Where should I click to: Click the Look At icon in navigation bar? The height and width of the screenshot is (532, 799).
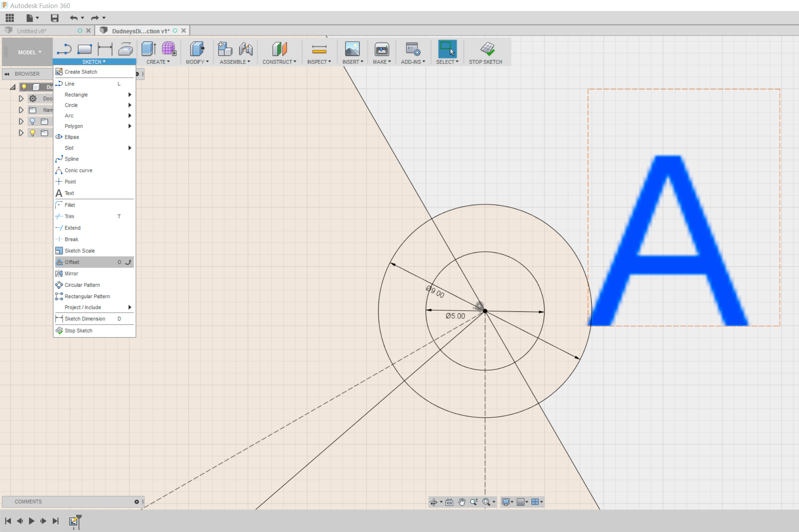(x=449, y=502)
